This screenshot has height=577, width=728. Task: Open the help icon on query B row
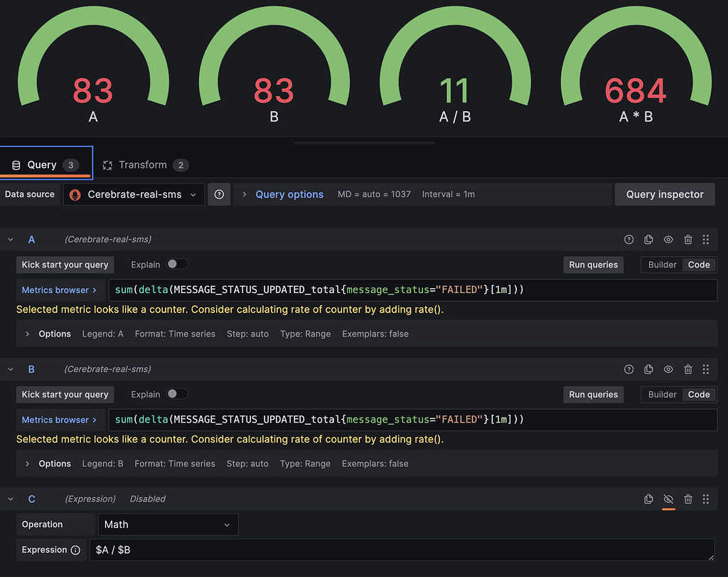coord(628,369)
